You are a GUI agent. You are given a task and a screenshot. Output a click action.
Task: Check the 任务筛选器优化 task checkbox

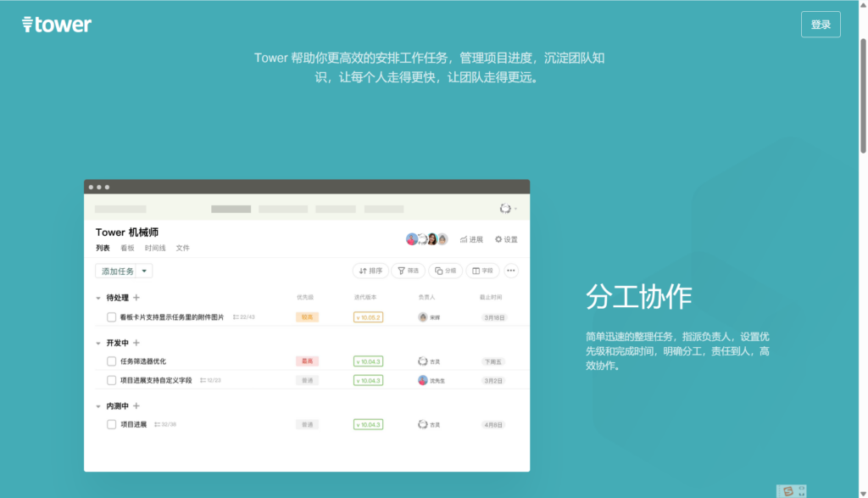[111, 361]
